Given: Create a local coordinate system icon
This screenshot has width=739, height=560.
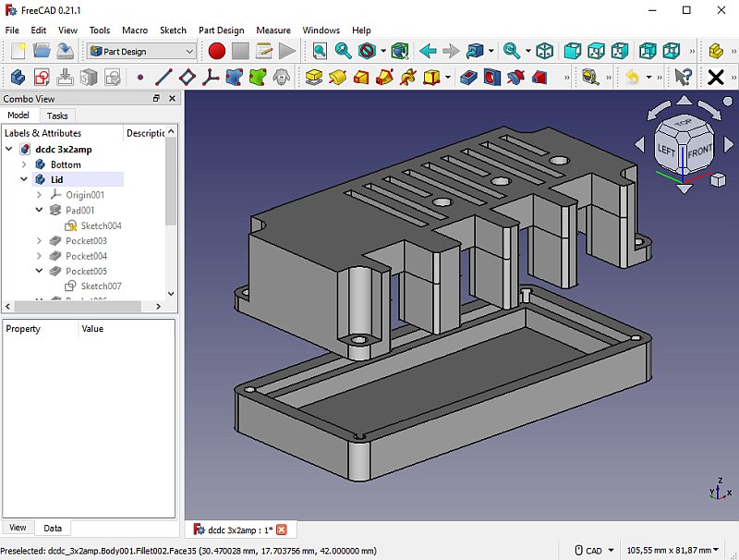Looking at the screenshot, I should tap(211, 77).
